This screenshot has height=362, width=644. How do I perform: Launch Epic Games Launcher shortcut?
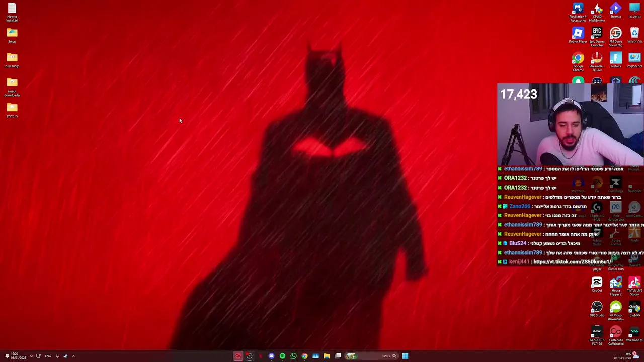(597, 37)
